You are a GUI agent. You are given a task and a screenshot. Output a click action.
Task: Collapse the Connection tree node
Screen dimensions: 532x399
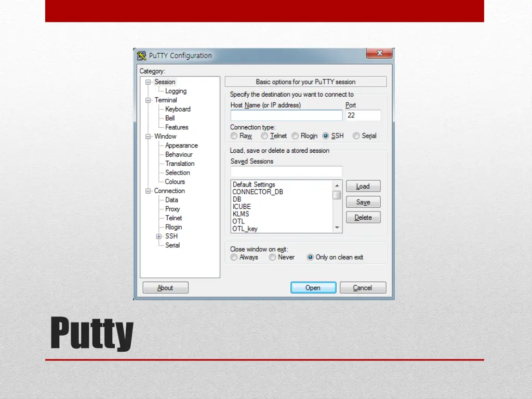[148, 191]
